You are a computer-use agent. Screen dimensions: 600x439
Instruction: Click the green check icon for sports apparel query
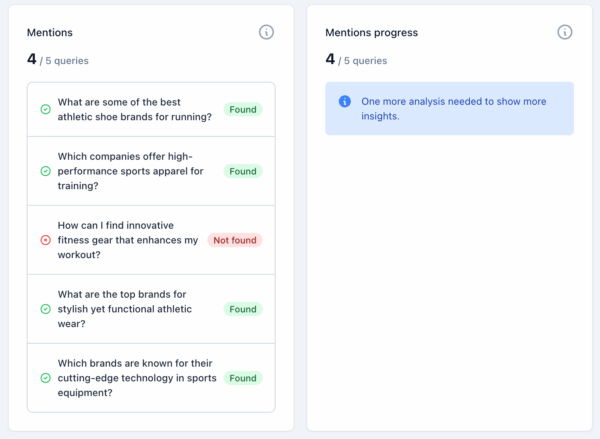click(x=45, y=171)
